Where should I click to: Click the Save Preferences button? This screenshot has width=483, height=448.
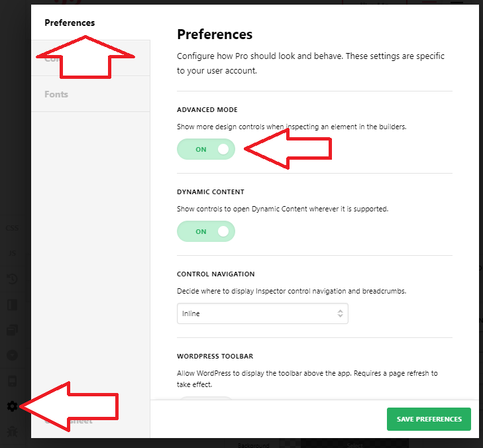[429, 419]
